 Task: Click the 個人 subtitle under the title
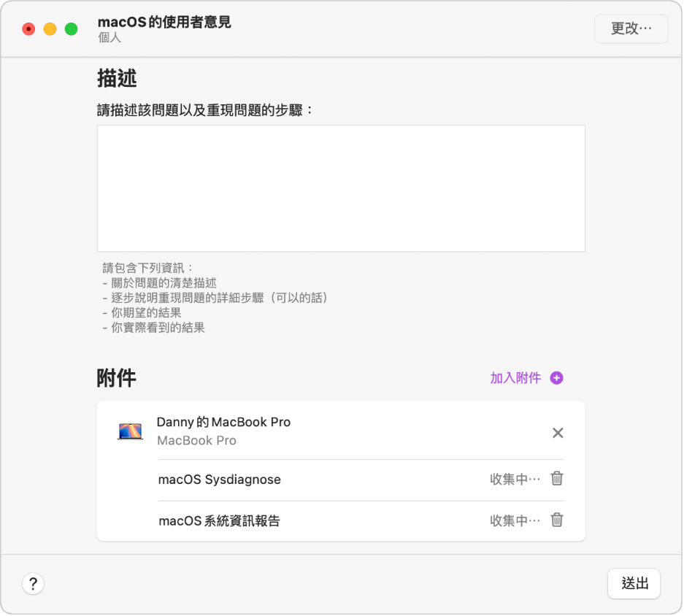[x=109, y=37]
